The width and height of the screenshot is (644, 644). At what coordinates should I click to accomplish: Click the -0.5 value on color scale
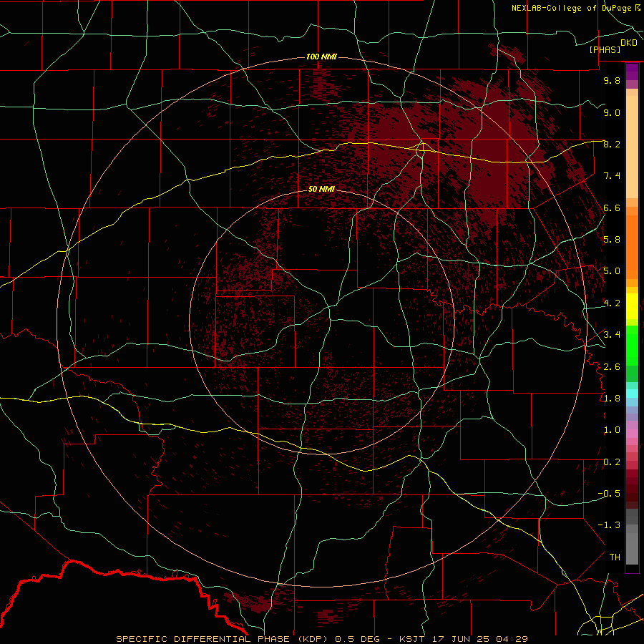[609, 494]
